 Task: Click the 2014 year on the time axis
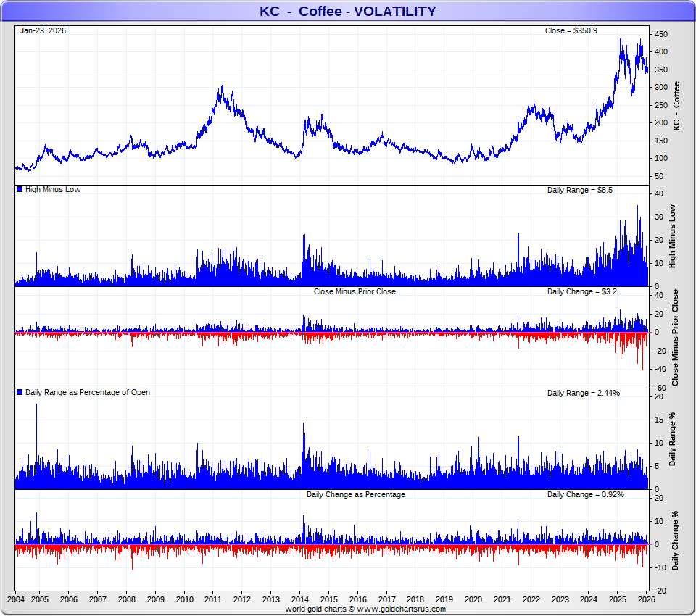299,599
